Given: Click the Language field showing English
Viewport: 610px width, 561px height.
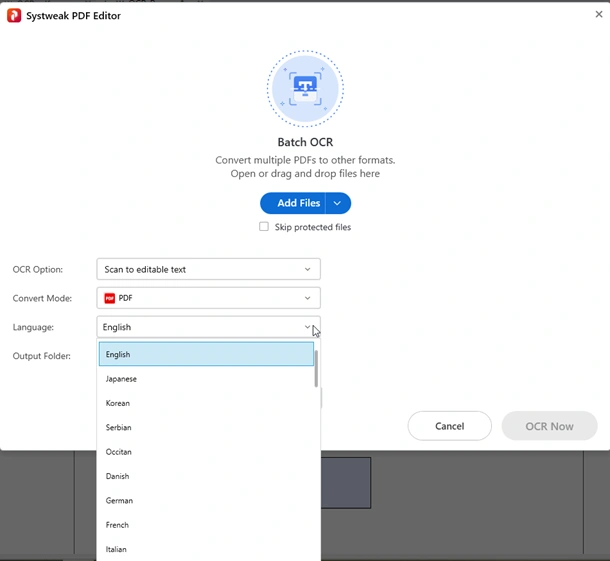Looking at the screenshot, I should [x=209, y=327].
